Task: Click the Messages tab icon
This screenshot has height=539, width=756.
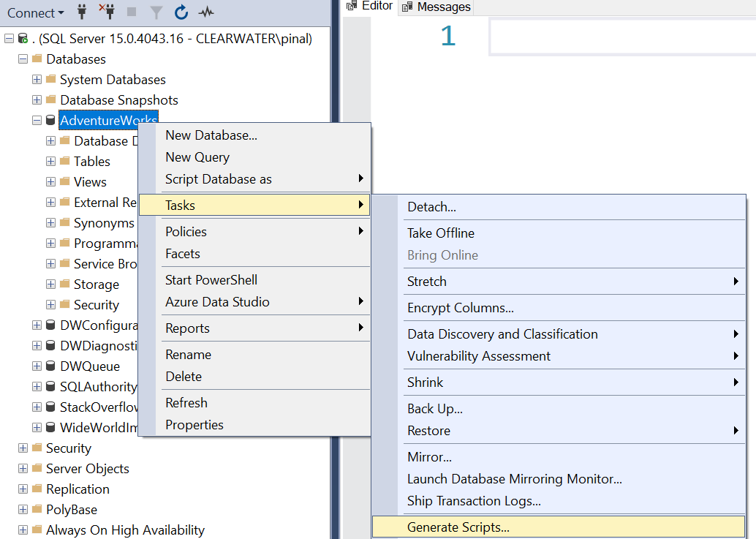Action: pyautogui.click(x=407, y=7)
